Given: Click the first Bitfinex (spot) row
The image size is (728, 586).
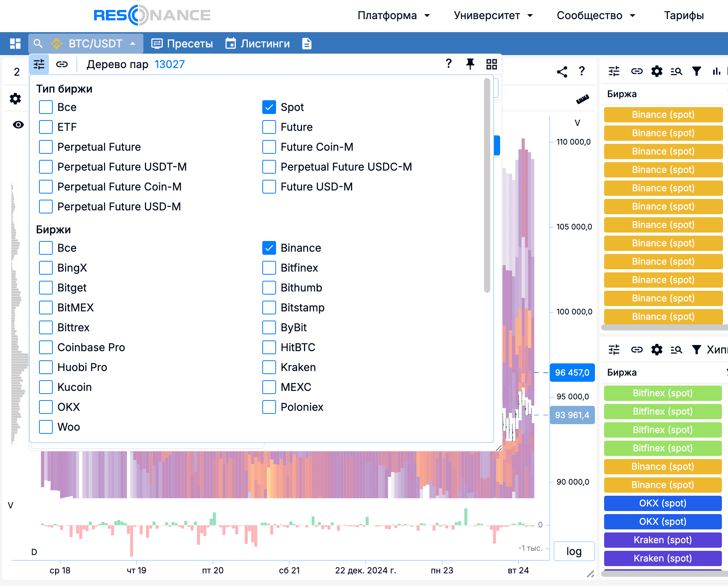Looking at the screenshot, I should [x=663, y=393].
